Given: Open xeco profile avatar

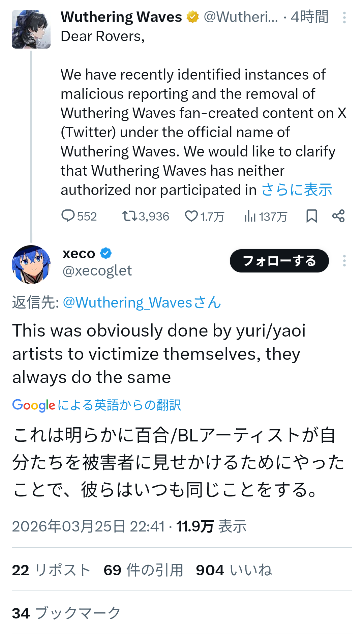Looking at the screenshot, I should 31,264.
